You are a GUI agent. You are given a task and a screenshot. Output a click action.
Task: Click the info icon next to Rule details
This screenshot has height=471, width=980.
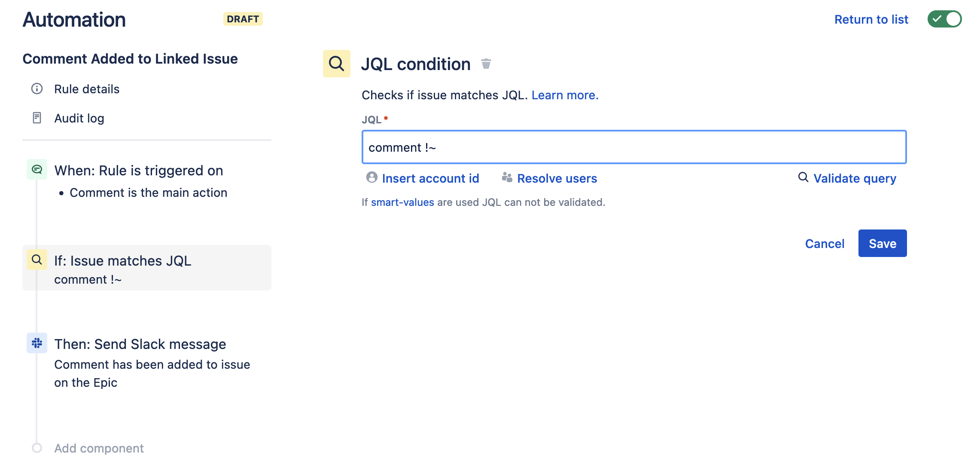37,89
